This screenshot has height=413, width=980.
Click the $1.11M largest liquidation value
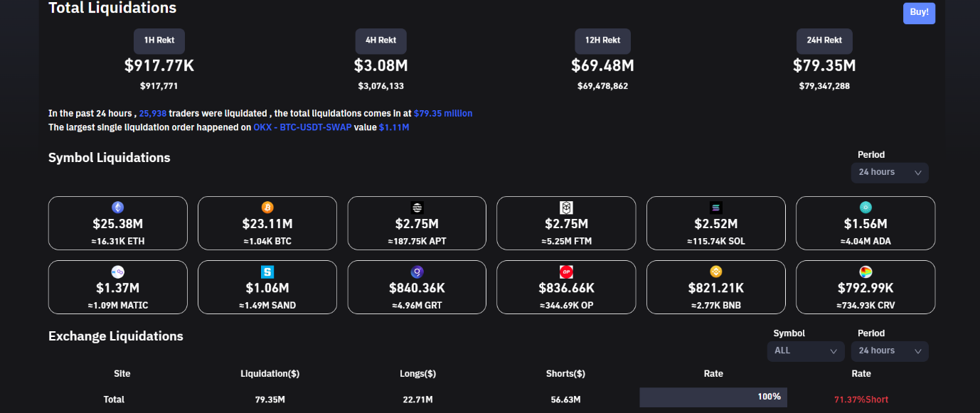pyautogui.click(x=394, y=127)
